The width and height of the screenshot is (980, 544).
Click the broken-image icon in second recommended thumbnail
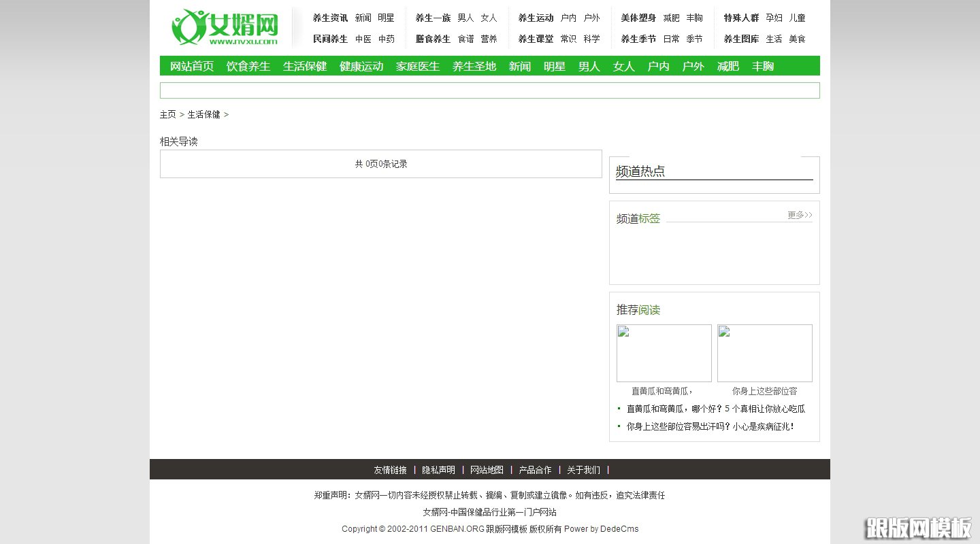tap(725, 332)
